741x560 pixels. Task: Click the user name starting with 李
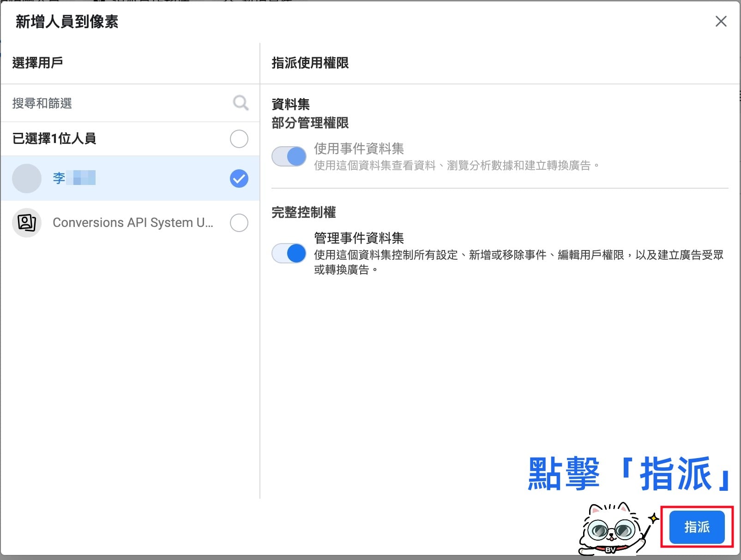74,178
